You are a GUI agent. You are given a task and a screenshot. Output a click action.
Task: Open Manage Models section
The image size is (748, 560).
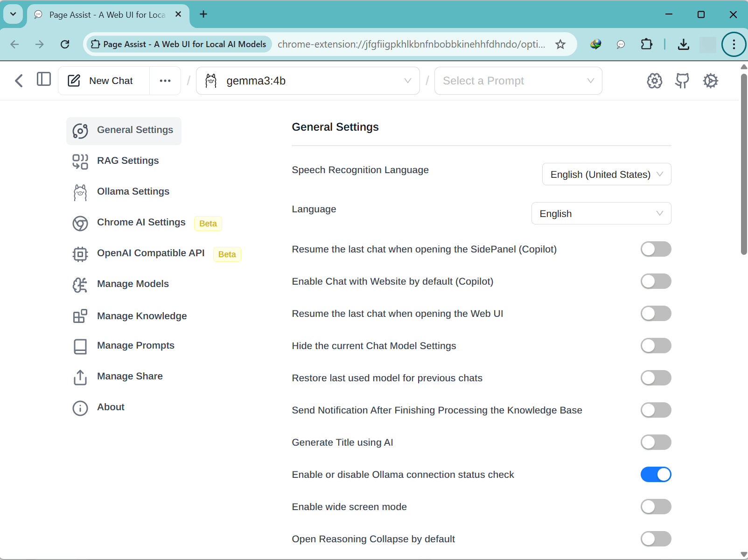pos(133,284)
